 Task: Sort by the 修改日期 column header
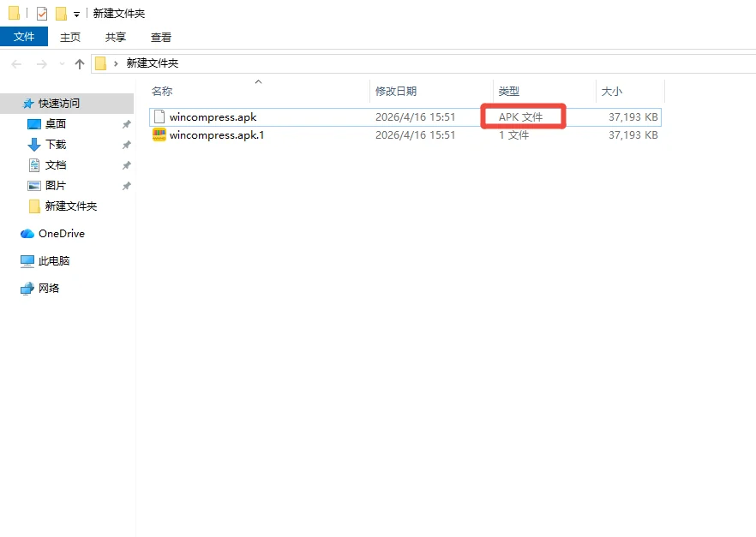pyautogui.click(x=396, y=91)
